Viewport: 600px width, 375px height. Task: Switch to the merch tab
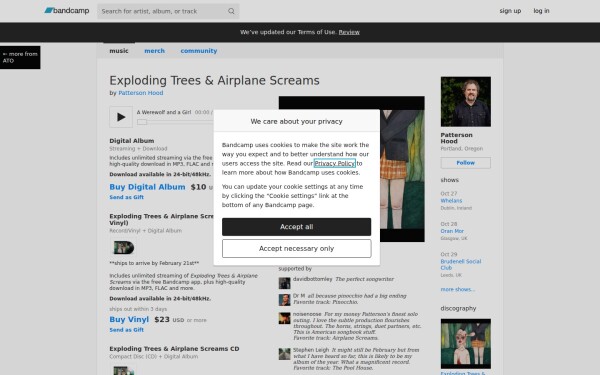155,51
